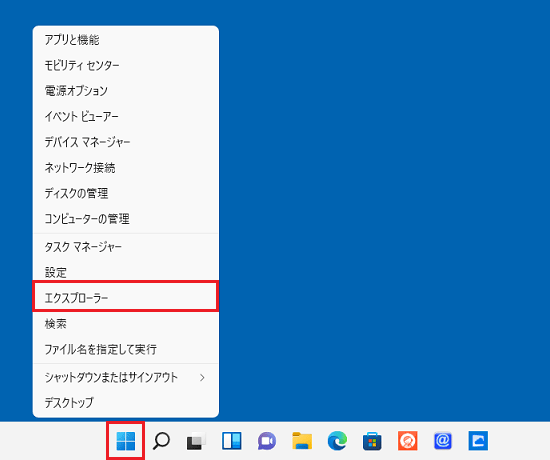Open Task View icon on taskbar

click(x=196, y=441)
